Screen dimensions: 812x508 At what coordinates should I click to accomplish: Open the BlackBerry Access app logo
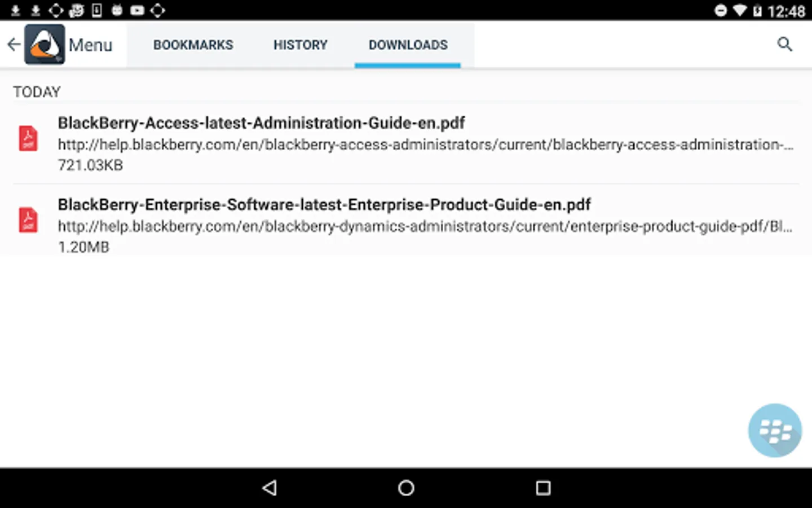(45, 45)
